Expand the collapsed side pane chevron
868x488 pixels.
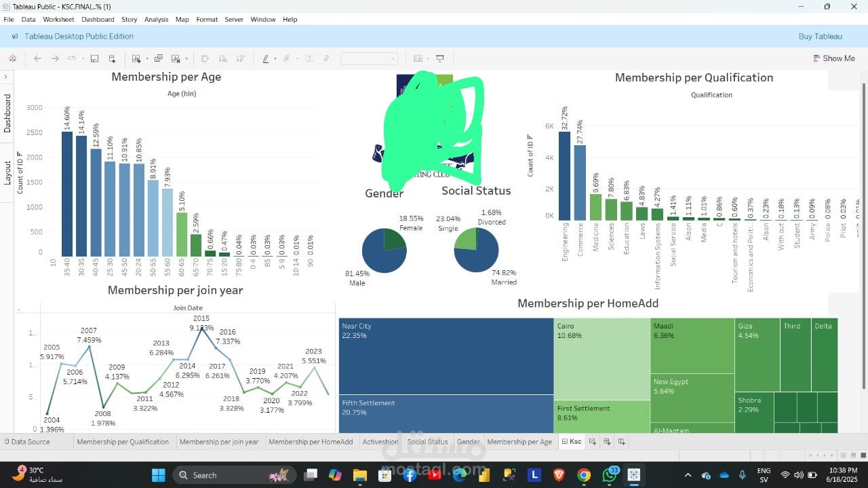click(x=6, y=77)
